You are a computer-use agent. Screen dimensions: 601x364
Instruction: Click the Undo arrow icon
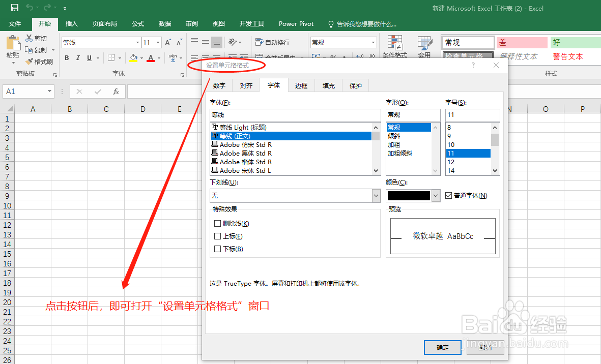click(x=30, y=8)
